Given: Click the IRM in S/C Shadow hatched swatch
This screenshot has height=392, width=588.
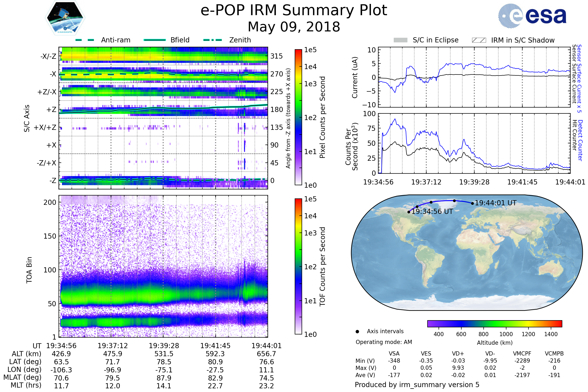Looking at the screenshot, I should [x=479, y=40].
